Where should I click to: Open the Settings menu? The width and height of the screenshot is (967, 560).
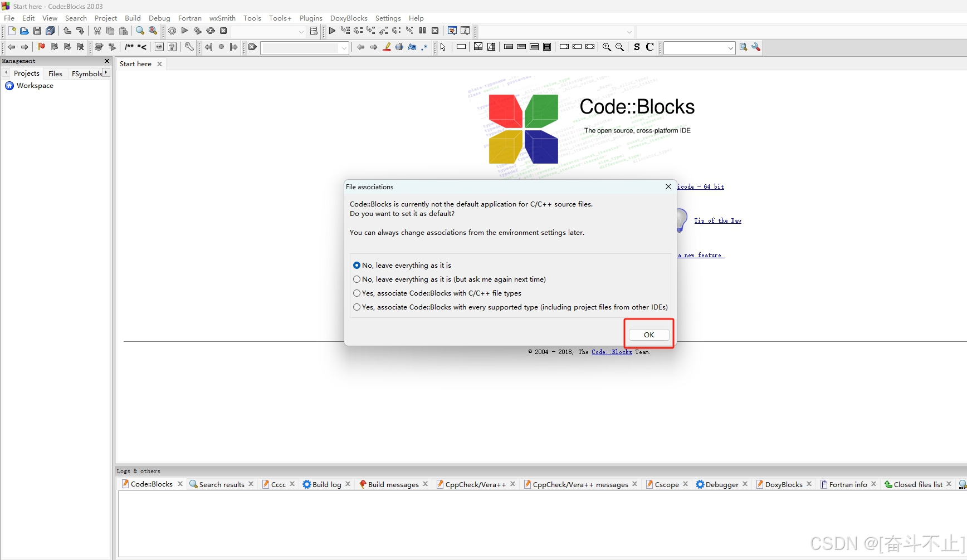388,18
